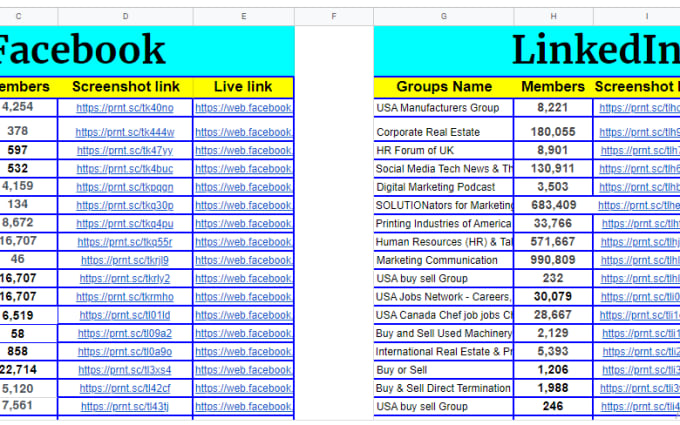
Task: Open link https://prnt.sc/tl01ld
Action: [x=125, y=315]
